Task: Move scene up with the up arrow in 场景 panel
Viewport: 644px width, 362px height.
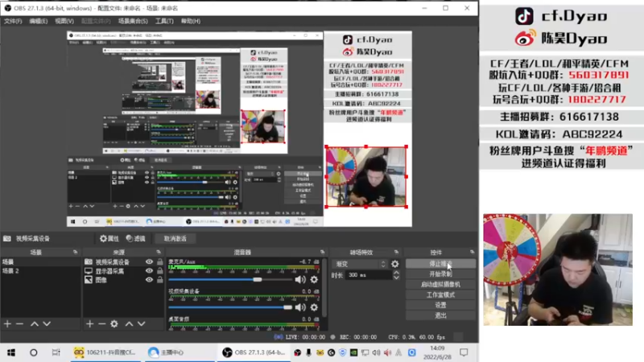Action: [35, 324]
